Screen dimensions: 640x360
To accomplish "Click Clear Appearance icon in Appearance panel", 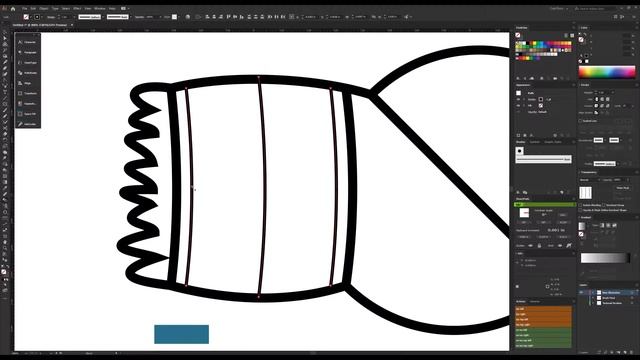I will tap(555, 135).
